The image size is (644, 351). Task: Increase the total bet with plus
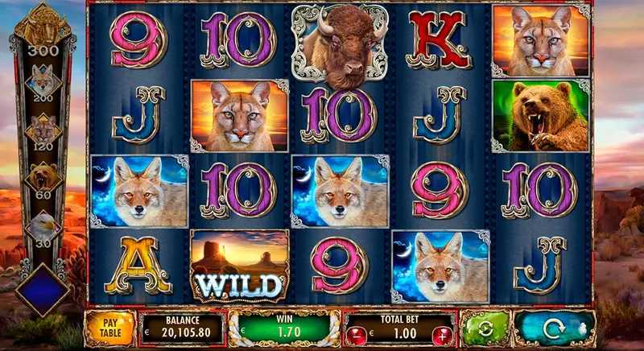[x=443, y=336]
